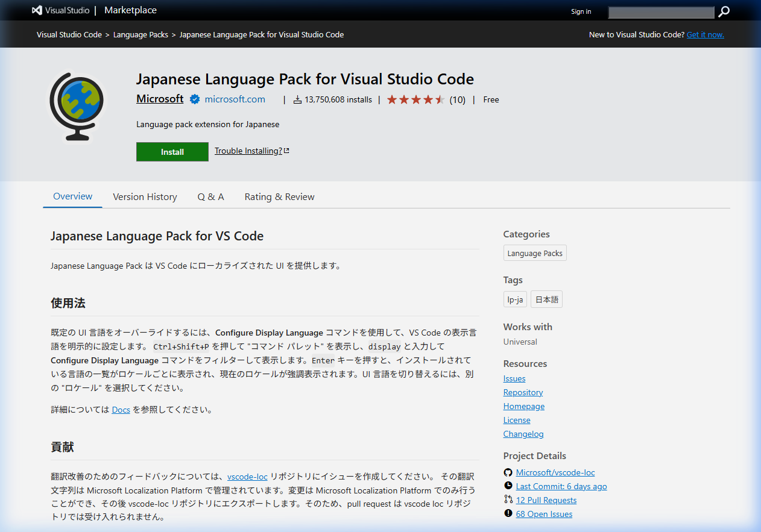Click the search input box in the header
The height and width of the screenshot is (532, 761).
(661, 11)
